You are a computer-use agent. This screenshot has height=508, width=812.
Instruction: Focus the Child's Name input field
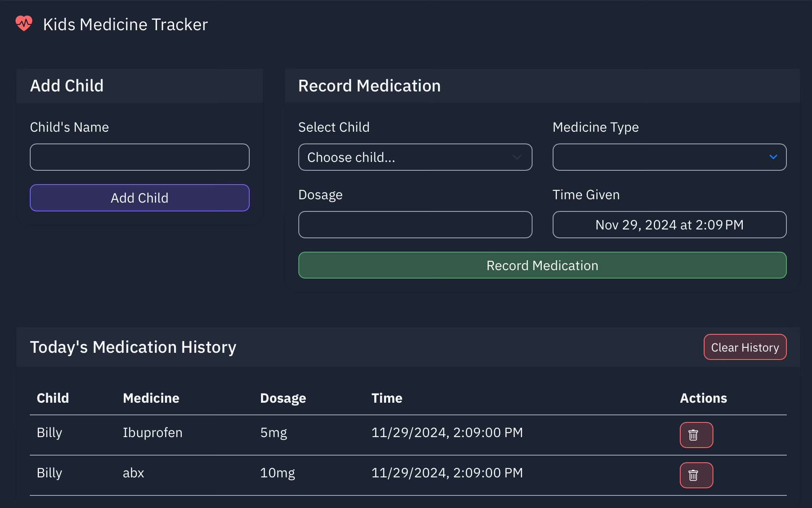click(140, 157)
